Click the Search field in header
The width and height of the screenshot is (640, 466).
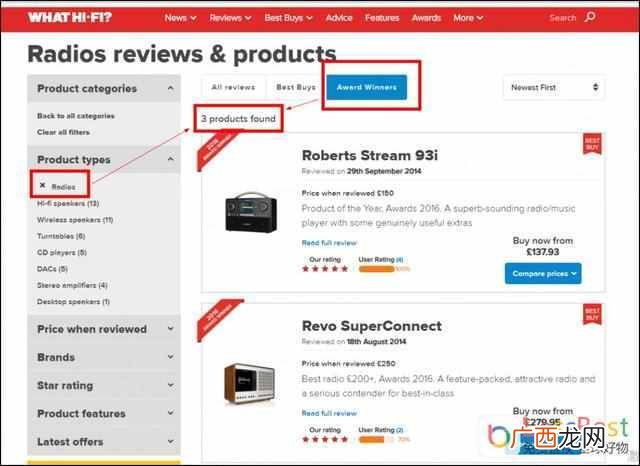point(563,18)
